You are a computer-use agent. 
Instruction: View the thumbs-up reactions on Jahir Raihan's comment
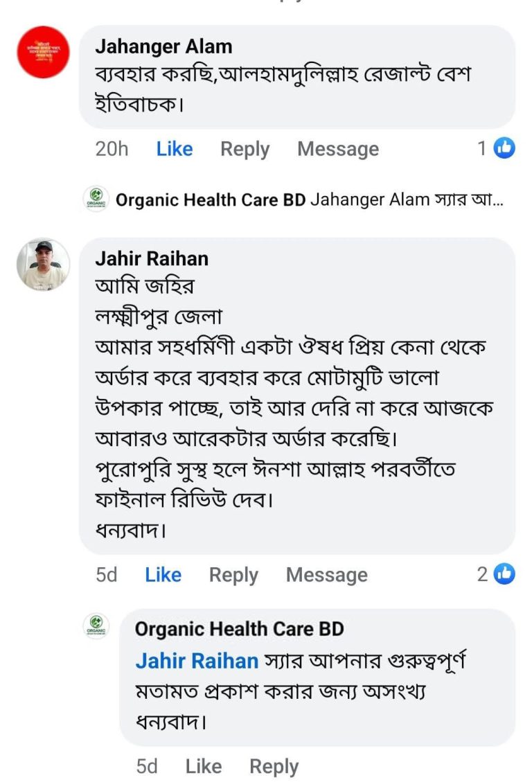click(x=504, y=574)
